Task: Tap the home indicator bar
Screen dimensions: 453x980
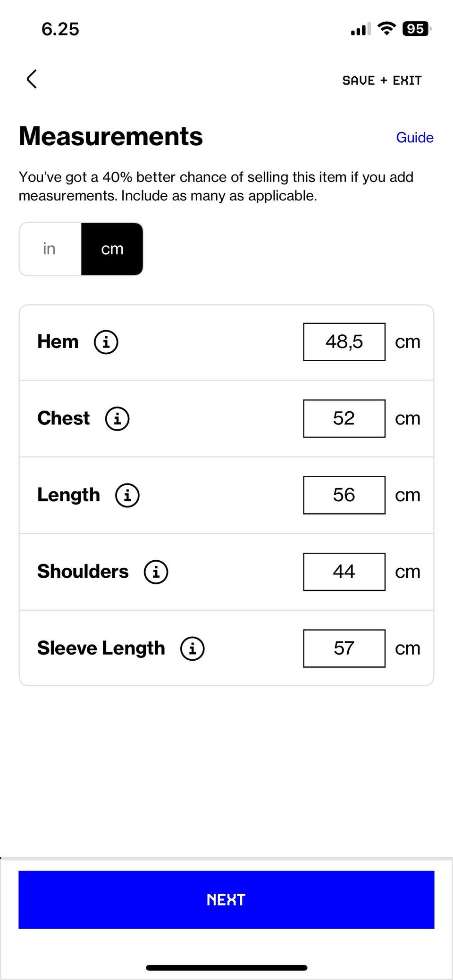Action: 226,968
